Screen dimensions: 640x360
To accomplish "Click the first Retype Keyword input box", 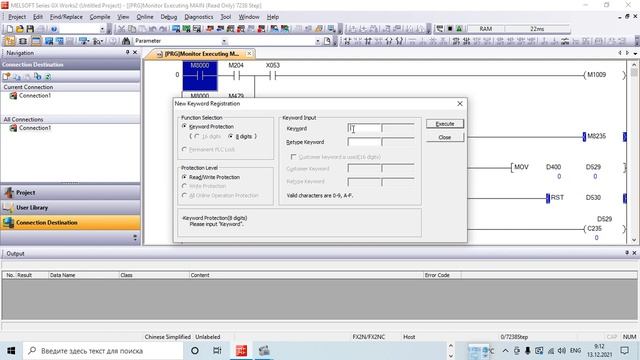I will (364, 142).
